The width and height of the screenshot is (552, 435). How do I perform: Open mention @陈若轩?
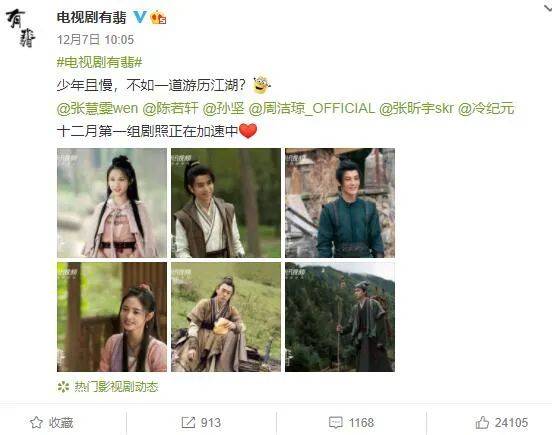tap(170, 108)
